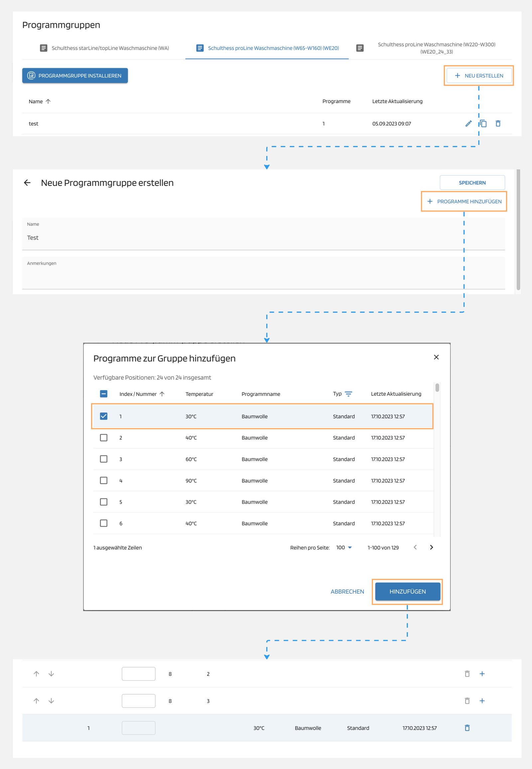The height and width of the screenshot is (769, 532).
Task: Check the box for 60°C Baumwolle program 3
Action: pos(104,459)
